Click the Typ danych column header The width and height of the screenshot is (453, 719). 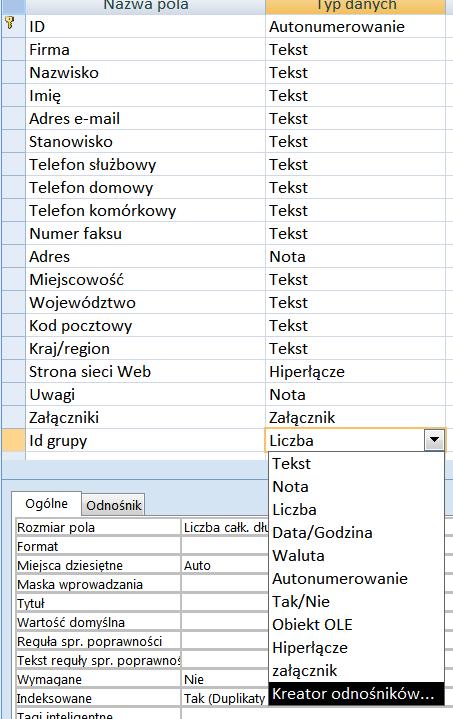click(x=355, y=6)
